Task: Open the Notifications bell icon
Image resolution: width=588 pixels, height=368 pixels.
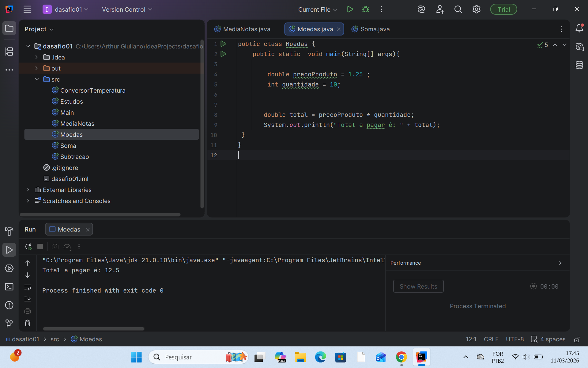Action: [x=579, y=29]
